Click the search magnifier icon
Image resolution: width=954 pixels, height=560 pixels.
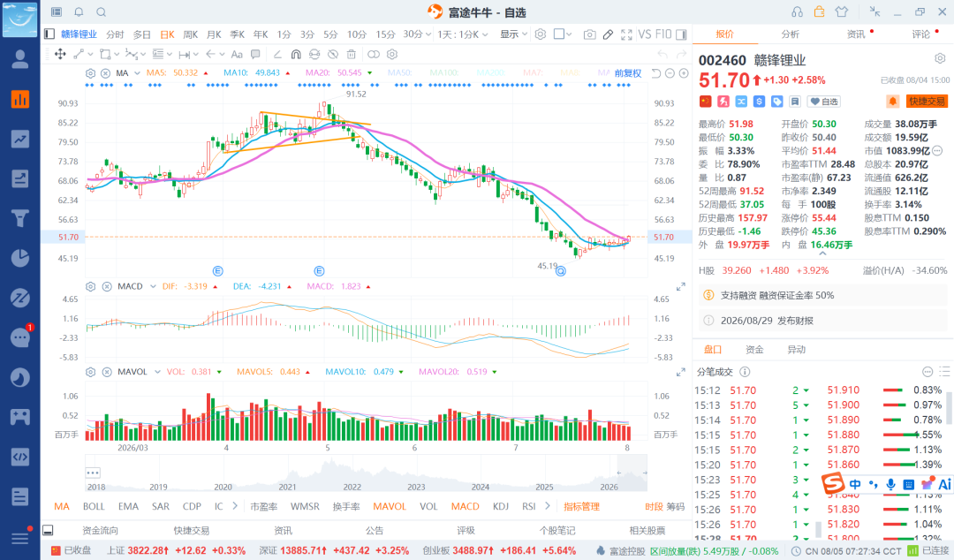click(101, 12)
